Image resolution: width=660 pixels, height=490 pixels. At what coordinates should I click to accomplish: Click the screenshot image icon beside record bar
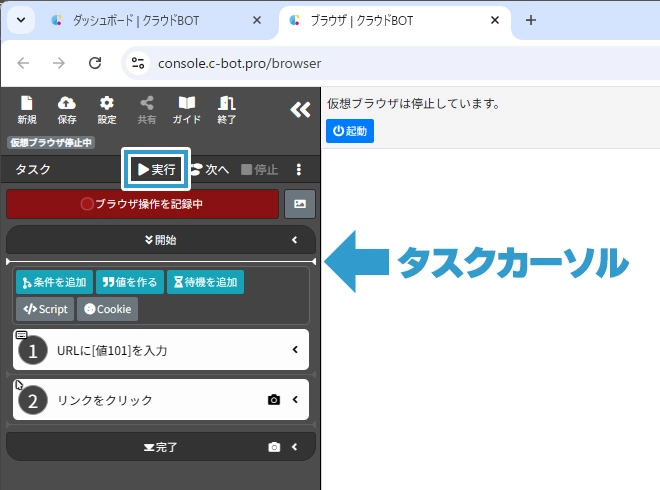click(x=300, y=204)
